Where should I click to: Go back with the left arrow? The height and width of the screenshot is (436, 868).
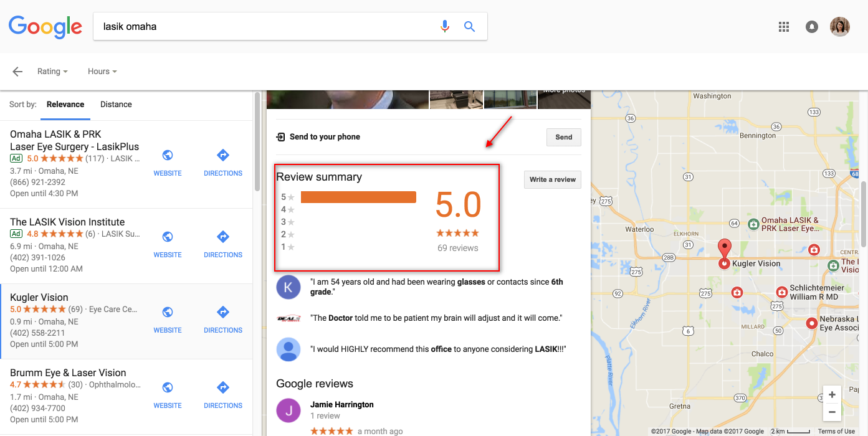17,72
